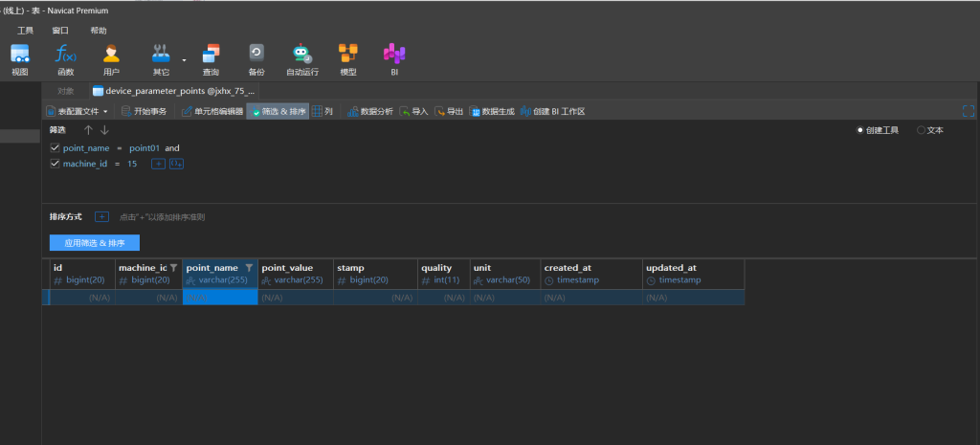Open 自动运行 (Automation) robot icon
The image size is (980, 445).
pos(302,57)
